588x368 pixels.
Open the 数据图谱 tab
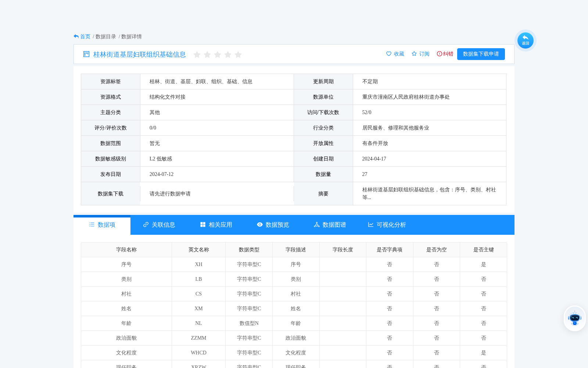tap(330, 225)
